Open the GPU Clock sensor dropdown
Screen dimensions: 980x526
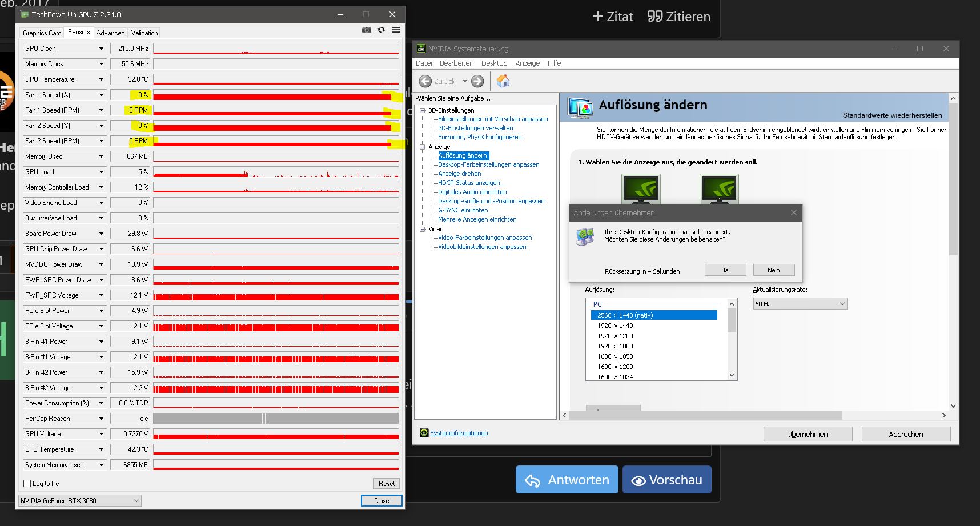coord(102,49)
